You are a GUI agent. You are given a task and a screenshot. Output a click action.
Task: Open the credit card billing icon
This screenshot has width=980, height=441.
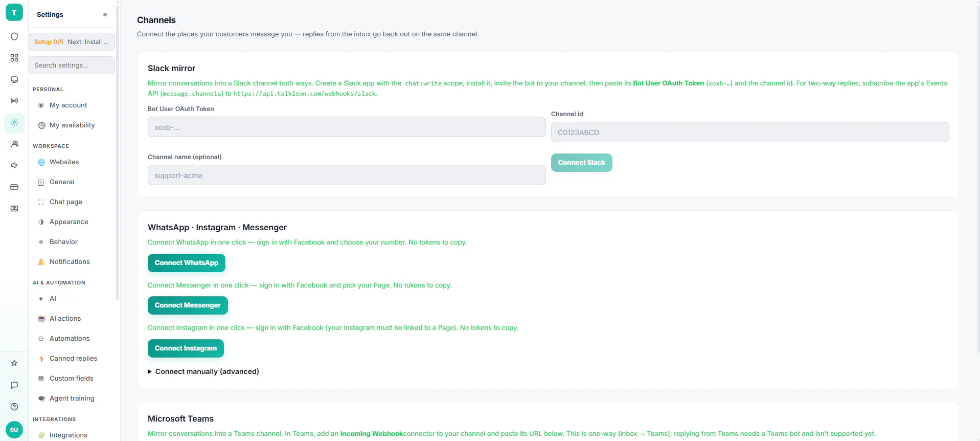click(14, 187)
